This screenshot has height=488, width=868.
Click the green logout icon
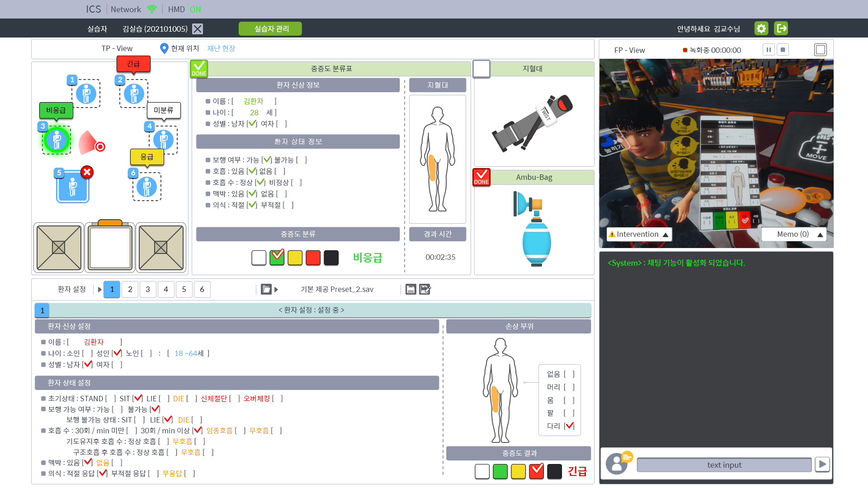781,28
